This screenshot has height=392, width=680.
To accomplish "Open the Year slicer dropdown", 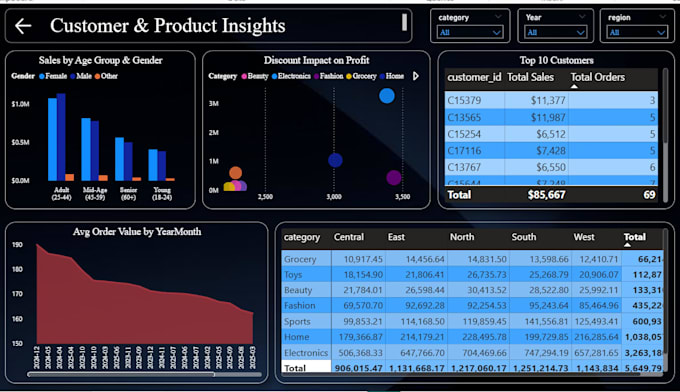I will 556,33.
